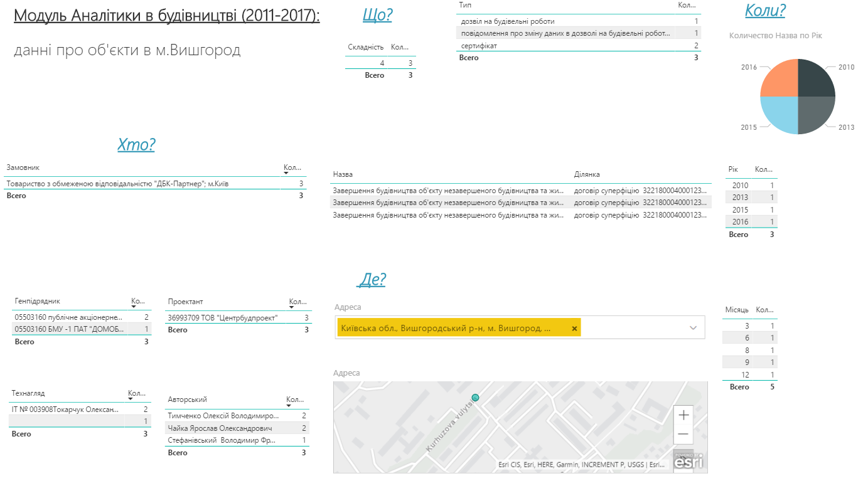Select month 12 row in Місяць table
Image resolution: width=868 pixels, height=481 pixels.
(x=749, y=375)
